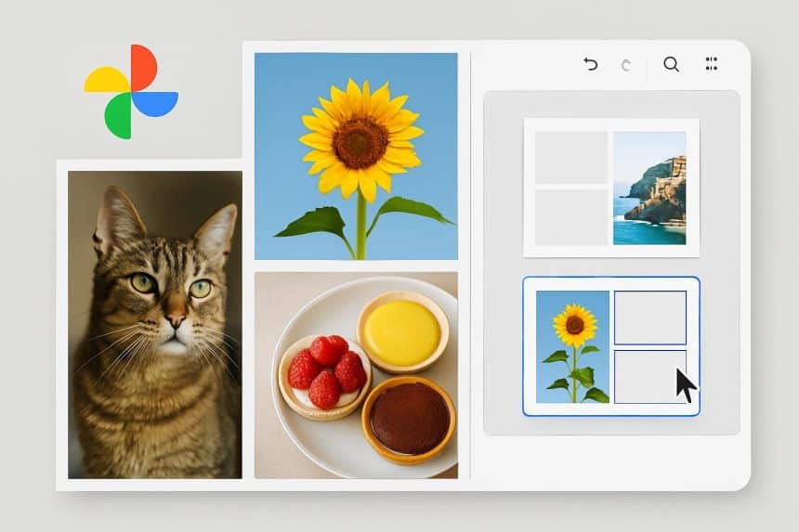
Task: Click the coastal cliff photo in top layout
Action: [x=649, y=188]
